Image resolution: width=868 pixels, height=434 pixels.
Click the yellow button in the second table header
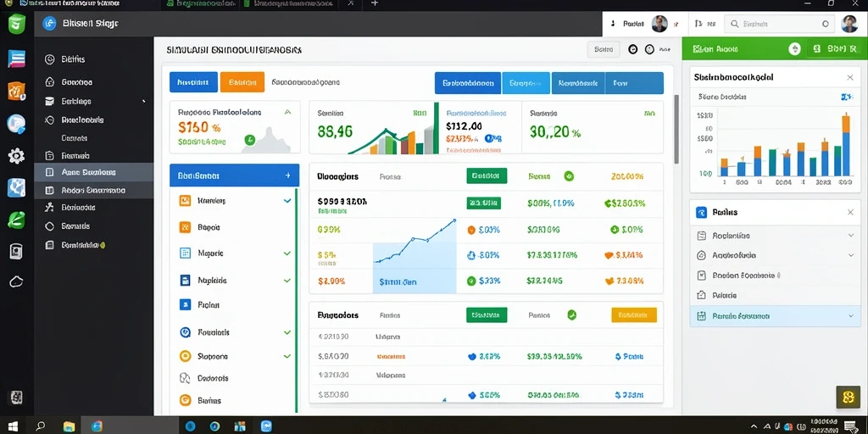[x=634, y=315]
